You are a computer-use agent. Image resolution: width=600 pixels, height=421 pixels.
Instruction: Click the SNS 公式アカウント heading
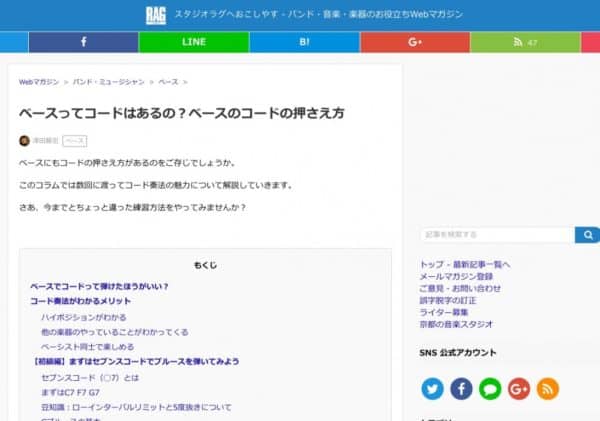[458, 353]
